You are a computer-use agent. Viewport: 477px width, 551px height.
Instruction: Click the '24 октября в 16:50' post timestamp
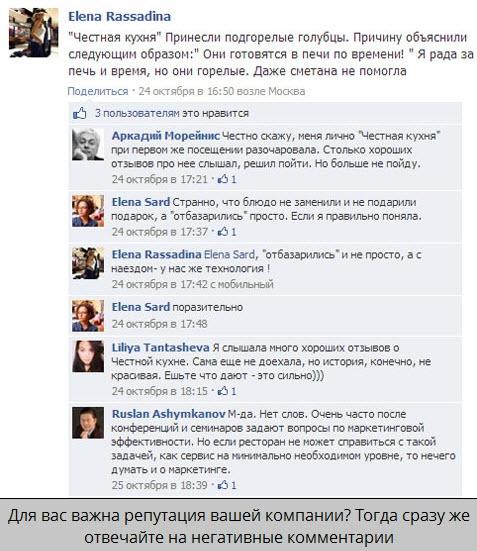(x=186, y=91)
